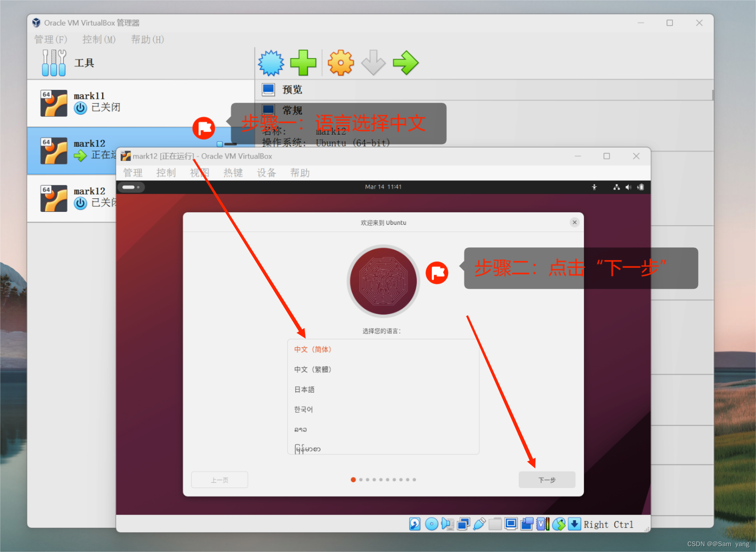Click the accessibility icon in Ubuntu top bar
756x552 pixels.
[x=594, y=187]
